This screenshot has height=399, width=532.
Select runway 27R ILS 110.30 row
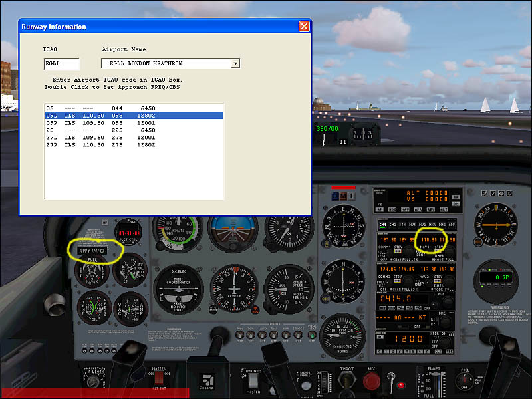(134, 144)
